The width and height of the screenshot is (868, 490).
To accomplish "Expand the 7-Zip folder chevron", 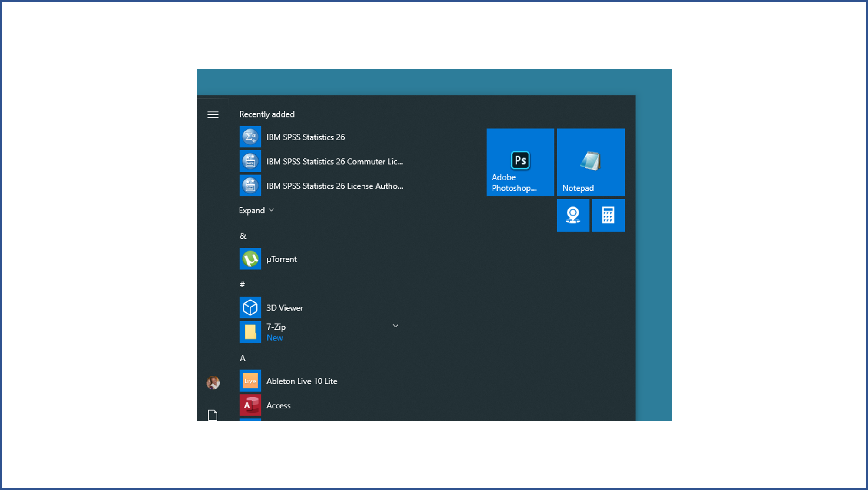I will coord(395,326).
